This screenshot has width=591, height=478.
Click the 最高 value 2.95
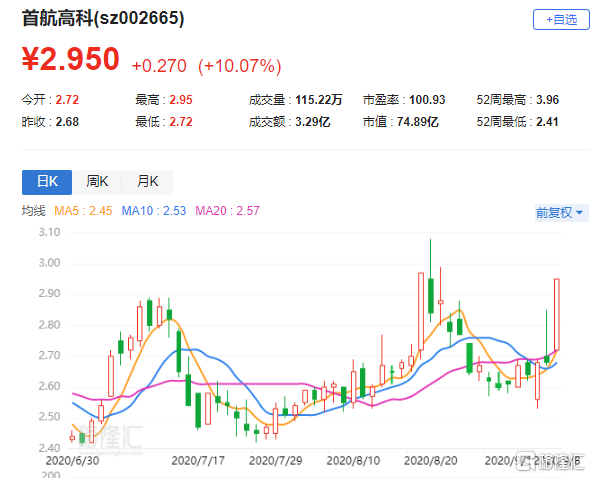click(181, 100)
